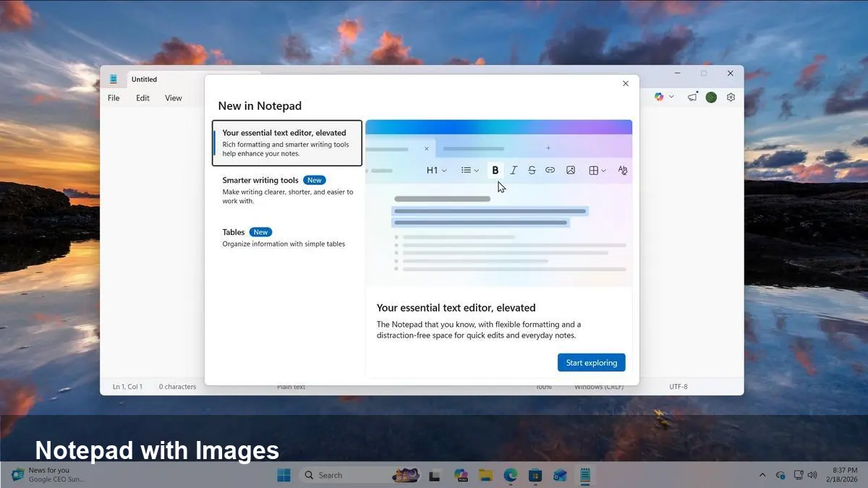Click the insert image icon
Screen dimensions: 868x488
571,170
